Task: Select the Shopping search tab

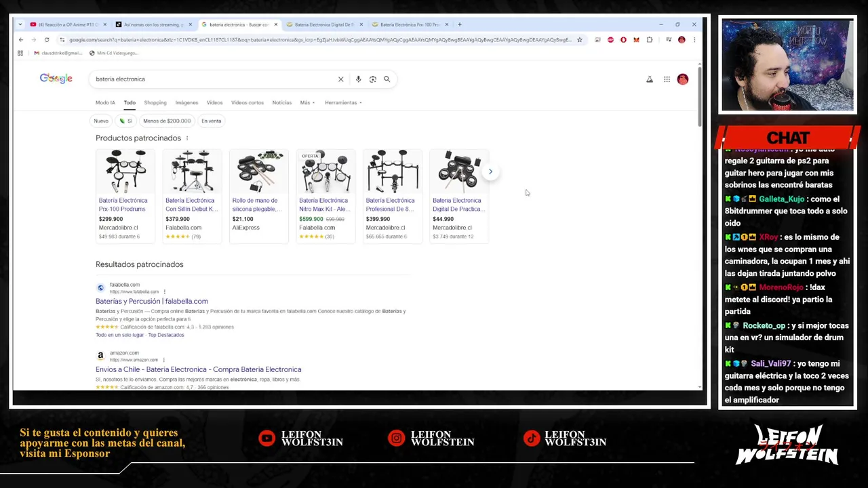Action: (x=155, y=102)
